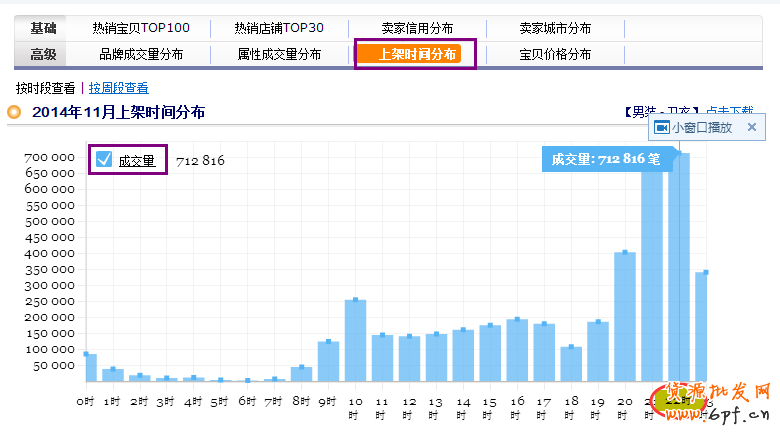Image resolution: width=780 pixels, height=436 pixels.
Task: Click the 小窗口播放 video camera icon
Action: coord(661,127)
